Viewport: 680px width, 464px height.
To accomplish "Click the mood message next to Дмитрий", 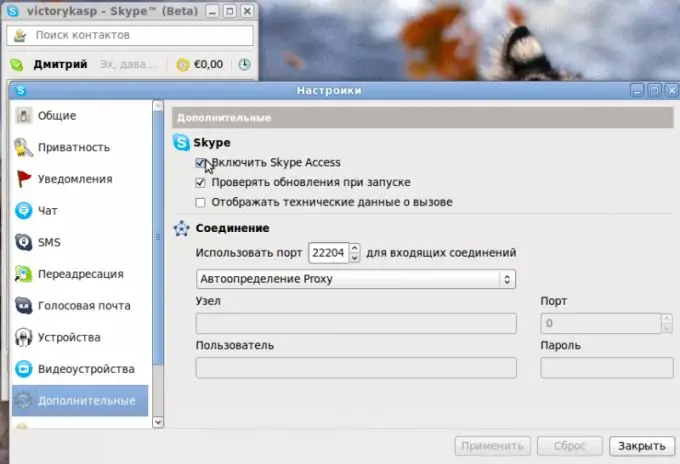I will (x=128, y=65).
